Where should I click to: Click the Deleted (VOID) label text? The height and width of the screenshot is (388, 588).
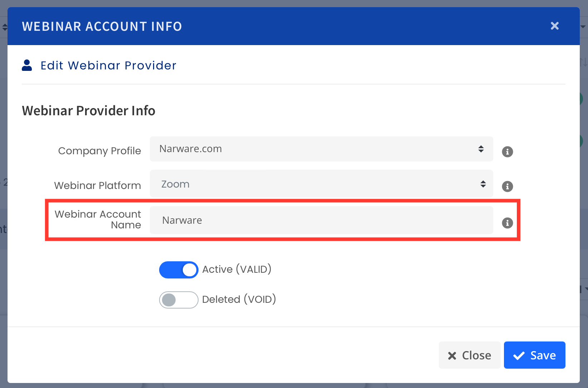[239, 299]
